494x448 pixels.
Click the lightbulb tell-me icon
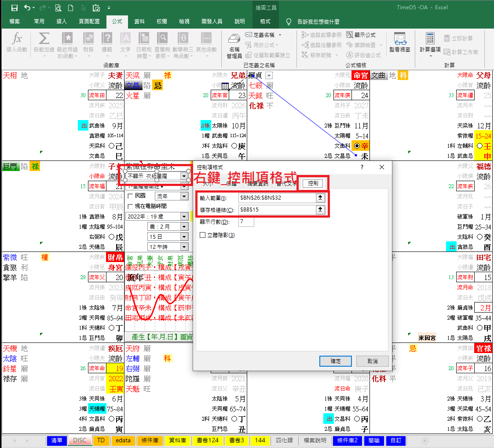coord(289,22)
